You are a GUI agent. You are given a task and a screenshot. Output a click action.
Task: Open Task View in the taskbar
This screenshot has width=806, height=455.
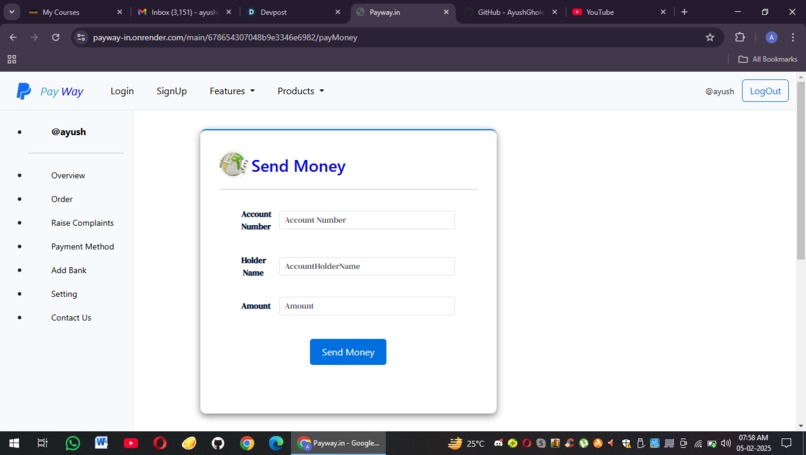pos(43,443)
